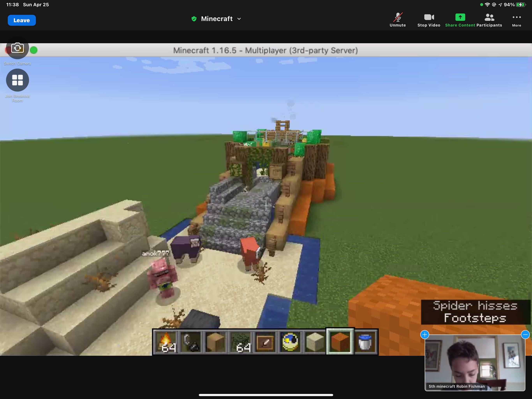The width and height of the screenshot is (532, 399).
Task: Select the bucket hotbar slot
Action: click(x=365, y=342)
